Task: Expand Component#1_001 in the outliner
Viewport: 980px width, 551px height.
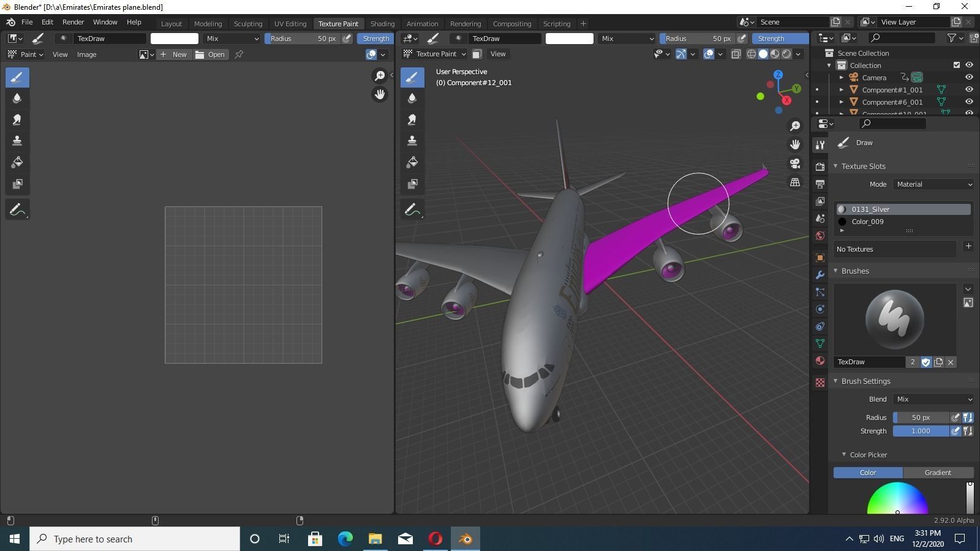Action: [x=842, y=90]
